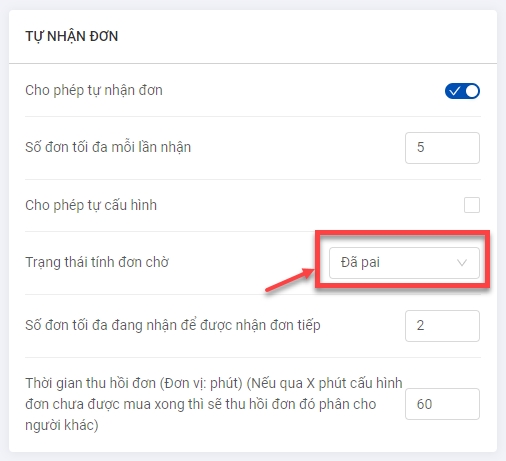Click the TỰ NHẬN ĐƠN section header
Image resolution: width=506 pixels, height=461 pixels.
[72, 36]
